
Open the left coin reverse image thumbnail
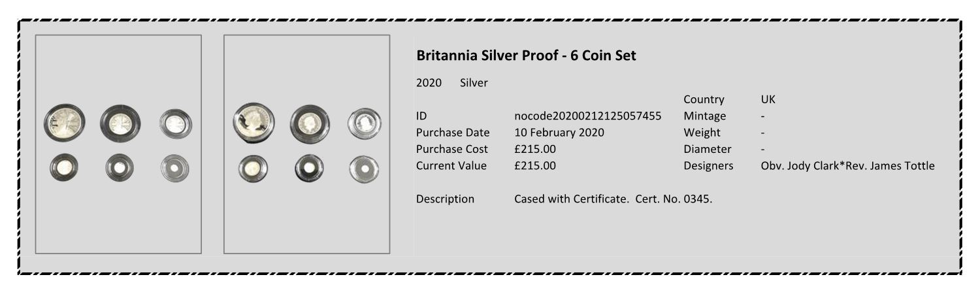pyautogui.click(x=118, y=144)
